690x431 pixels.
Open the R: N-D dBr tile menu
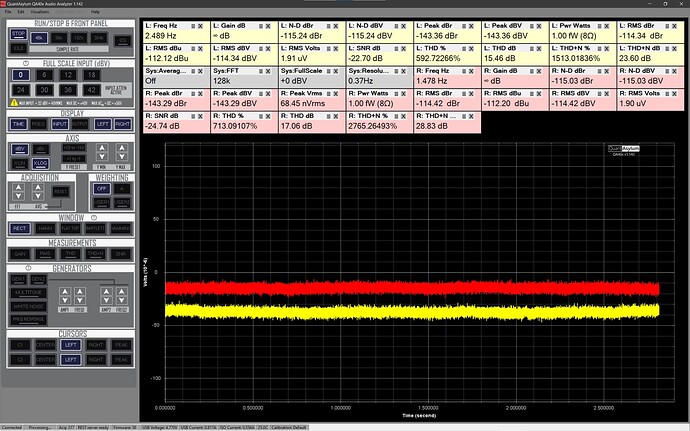coord(600,71)
